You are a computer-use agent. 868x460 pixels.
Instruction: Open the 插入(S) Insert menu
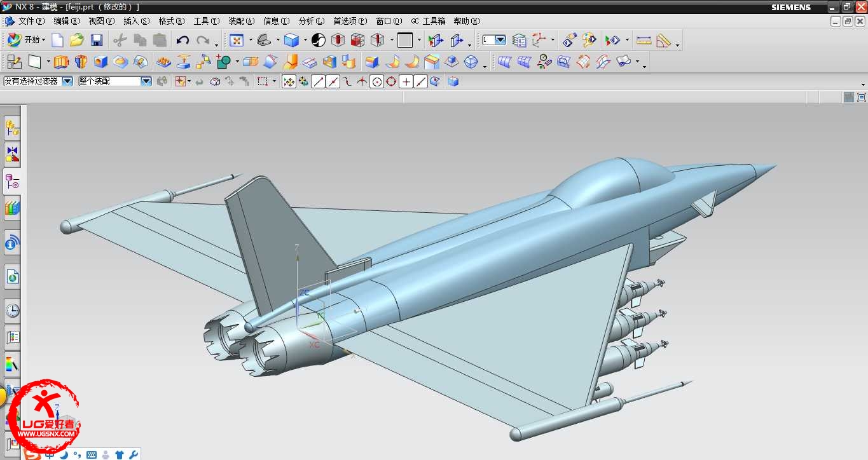pyautogui.click(x=137, y=22)
